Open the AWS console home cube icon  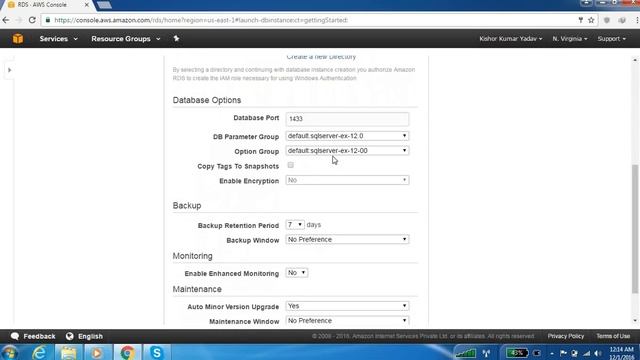(18, 39)
